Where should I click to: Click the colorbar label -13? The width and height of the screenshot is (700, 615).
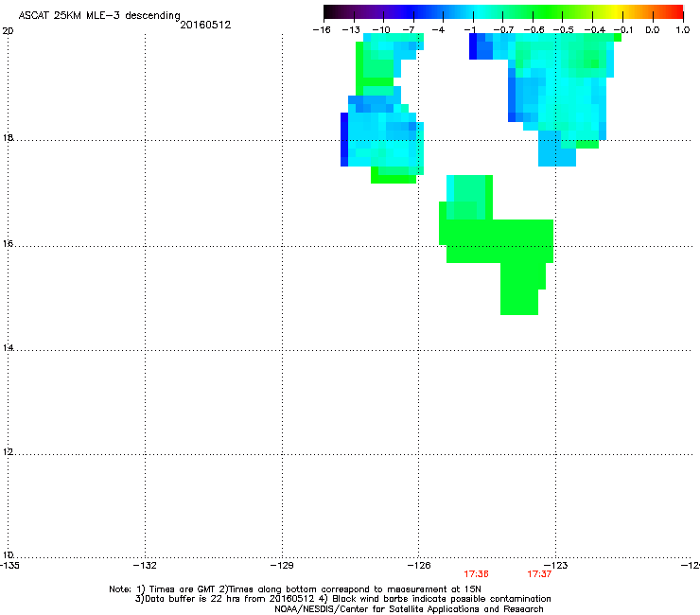tap(351, 30)
